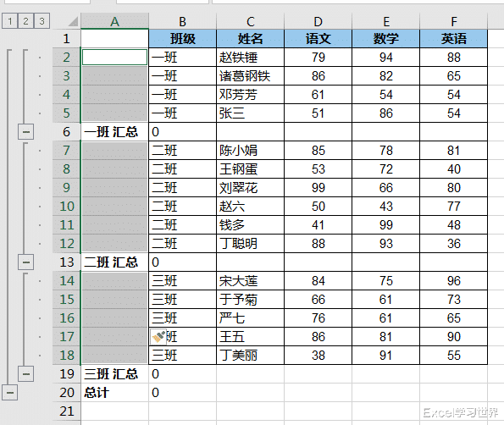Image resolution: width=504 pixels, height=425 pixels.
Task: Select column D header
Action: (x=318, y=21)
